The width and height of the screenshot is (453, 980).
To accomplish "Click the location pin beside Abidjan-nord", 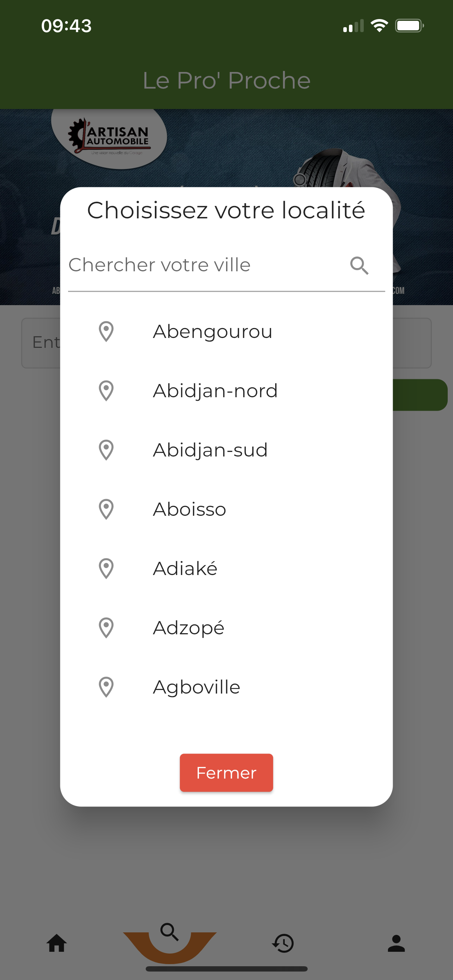I will click(x=106, y=391).
